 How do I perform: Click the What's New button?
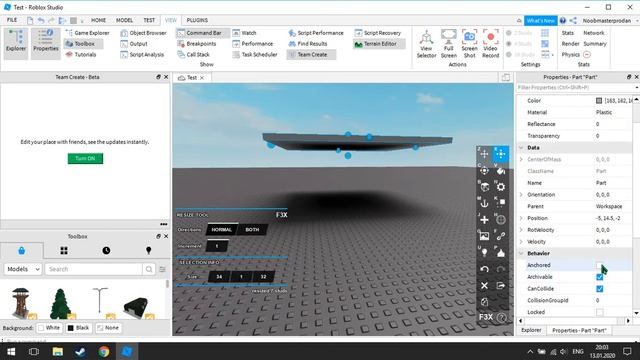click(540, 20)
